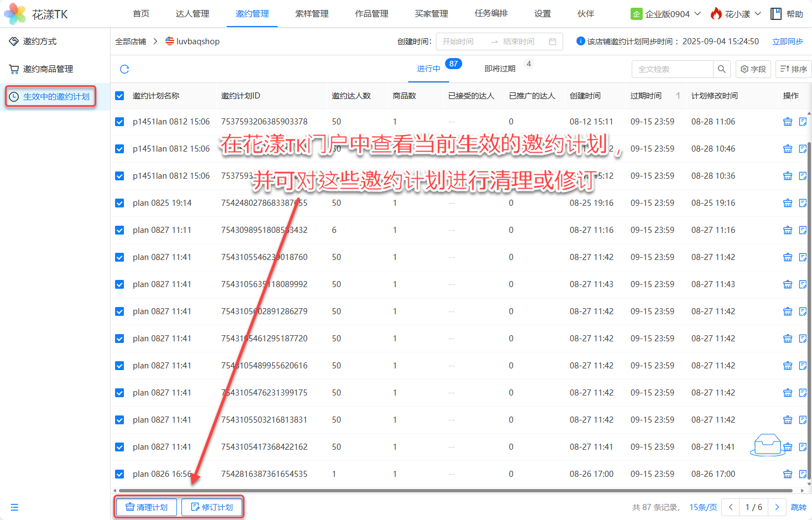Click the 清理计划 button
The height and width of the screenshot is (520, 812).
[147, 507]
